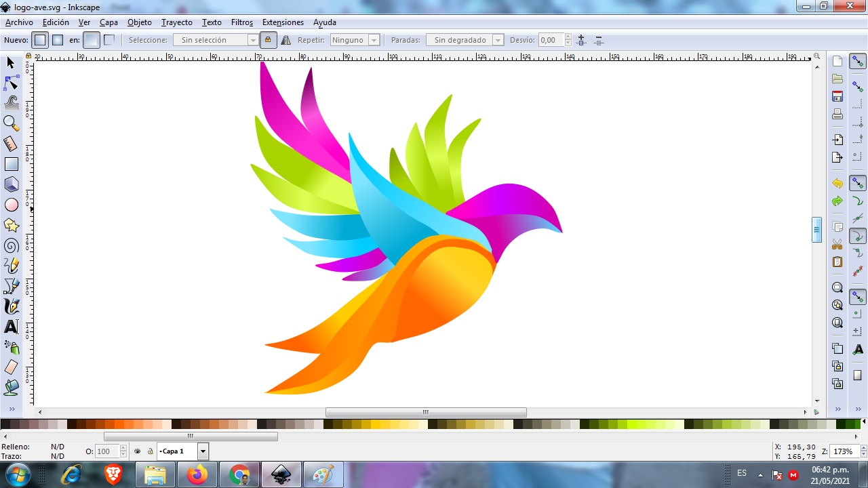868x488 pixels.
Task: Open the Archivo menu
Action: (x=19, y=22)
